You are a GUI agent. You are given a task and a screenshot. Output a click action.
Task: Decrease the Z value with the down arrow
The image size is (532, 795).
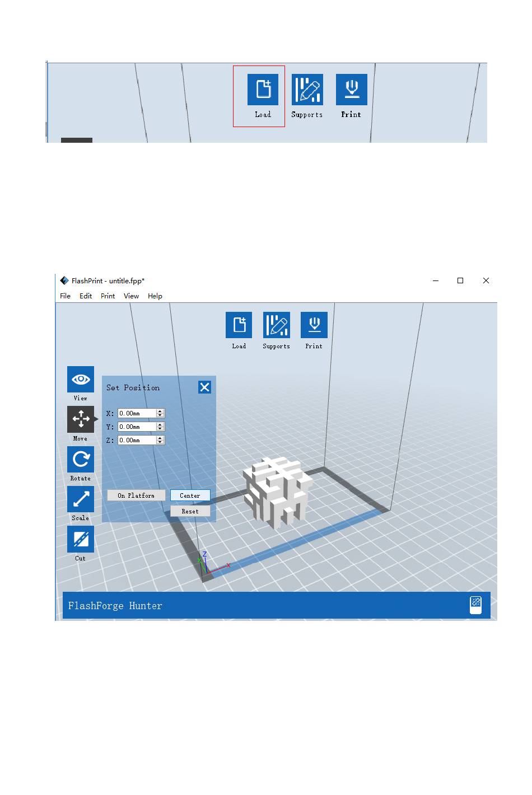coord(160,442)
